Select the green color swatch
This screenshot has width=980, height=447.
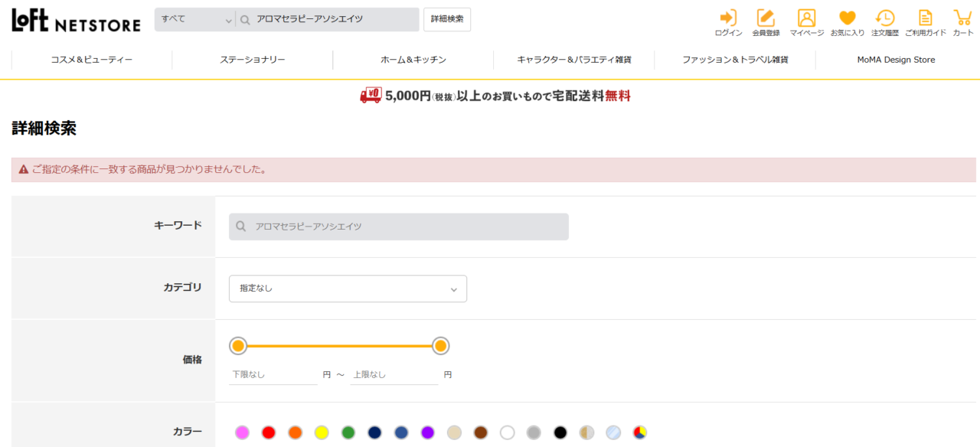(348, 432)
